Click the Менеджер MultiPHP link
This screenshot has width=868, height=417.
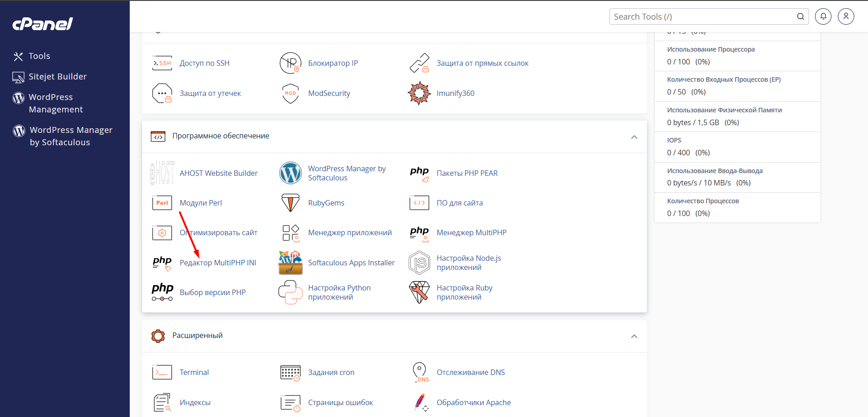click(x=471, y=232)
